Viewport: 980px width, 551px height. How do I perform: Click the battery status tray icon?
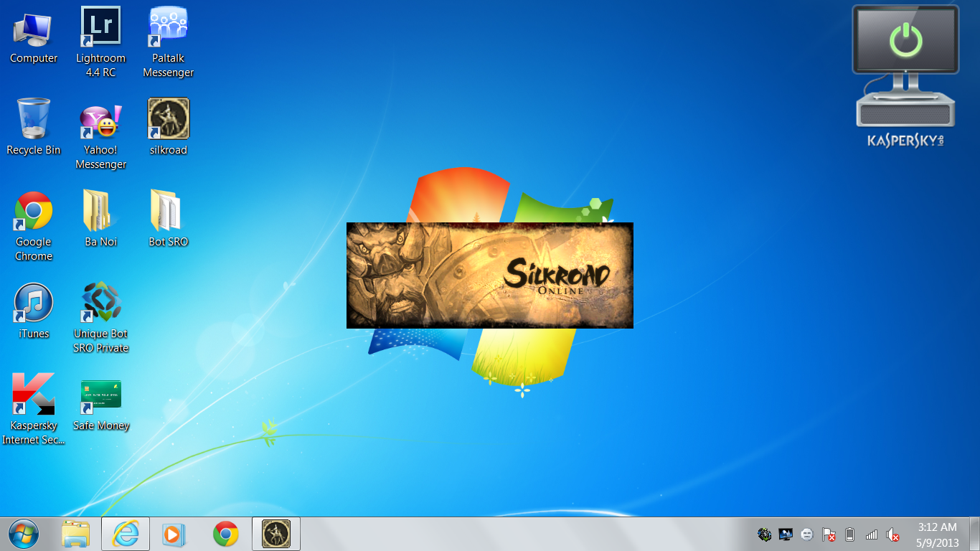tap(850, 534)
